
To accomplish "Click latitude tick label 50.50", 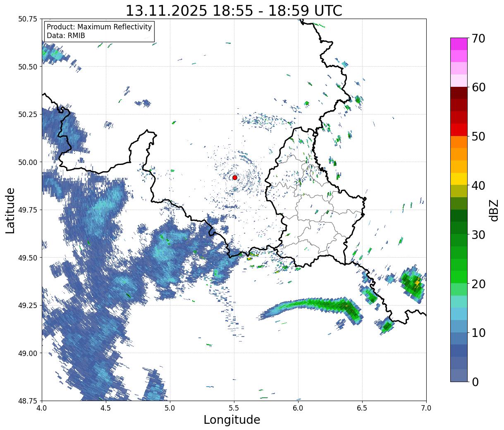I will [x=28, y=67].
